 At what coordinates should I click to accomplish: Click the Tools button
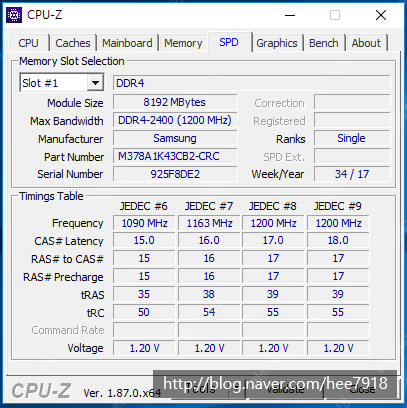click(x=200, y=389)
